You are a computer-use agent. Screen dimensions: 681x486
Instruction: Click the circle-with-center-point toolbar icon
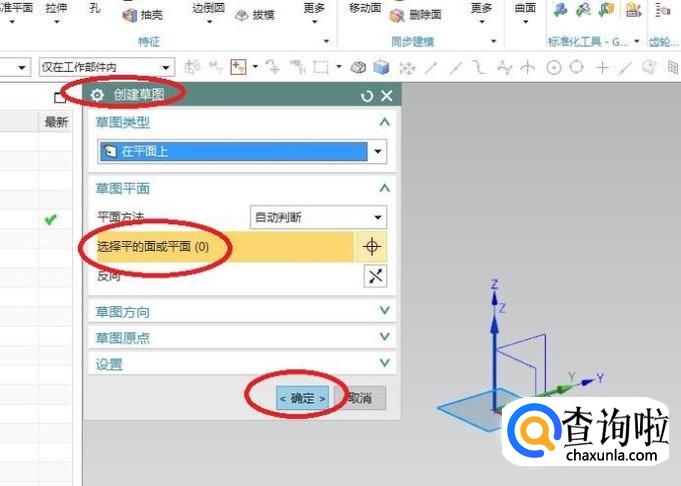tap(554, 68)
